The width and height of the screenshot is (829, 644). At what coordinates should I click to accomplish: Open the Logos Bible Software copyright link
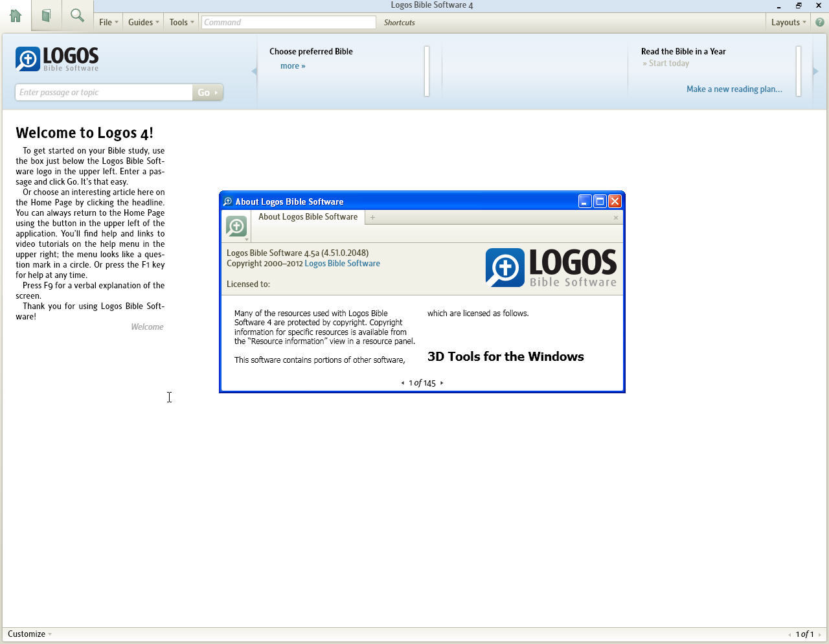pyautogui.click(x=342, y=264)
